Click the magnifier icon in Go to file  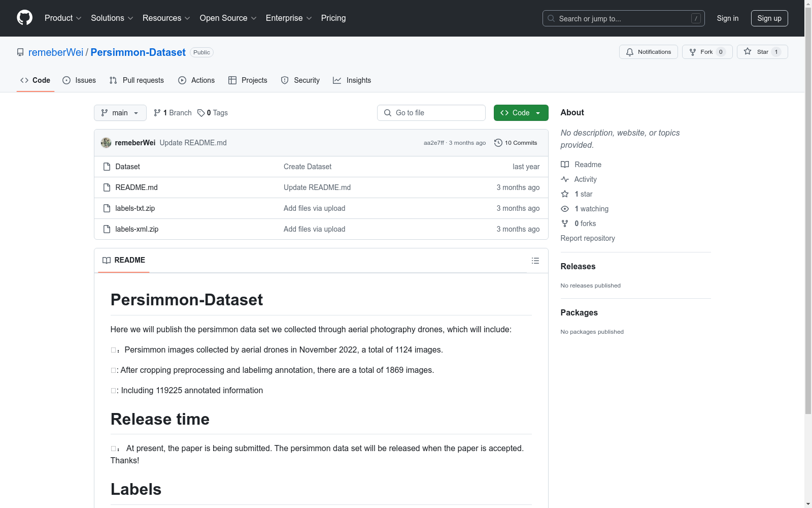coord(388,113)
